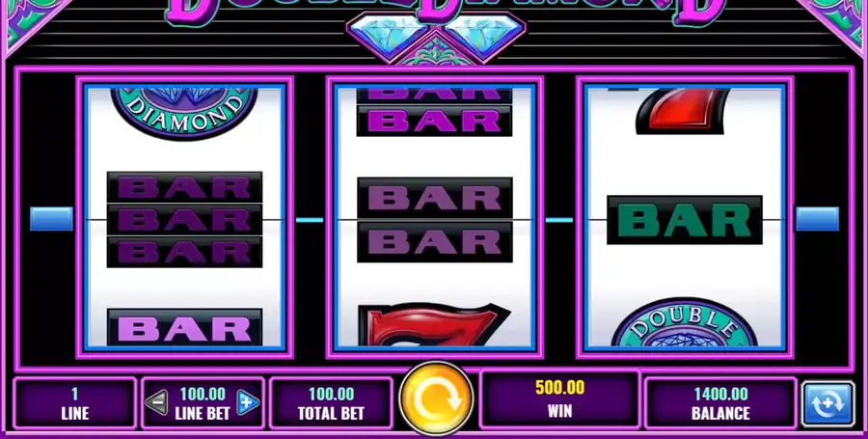
Task: Click the WIN 500.00 display
Action: (559, 398)
